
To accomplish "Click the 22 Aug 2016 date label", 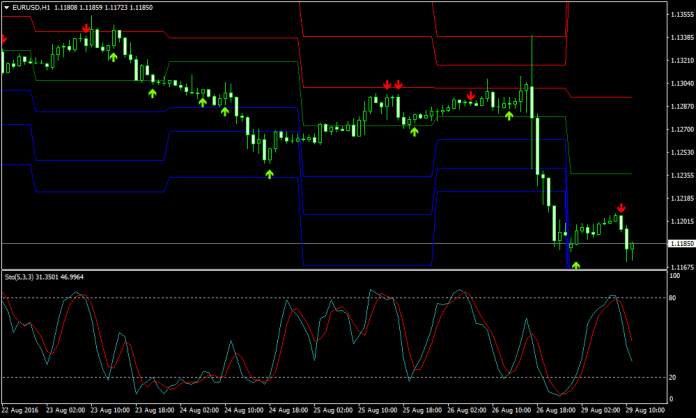I will tap(22, 409).
